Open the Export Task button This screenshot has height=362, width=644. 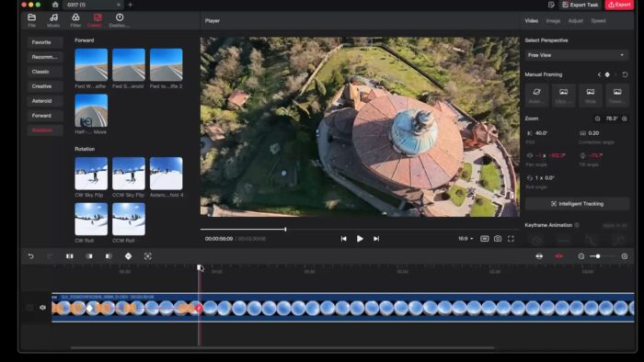pos(581,5)
